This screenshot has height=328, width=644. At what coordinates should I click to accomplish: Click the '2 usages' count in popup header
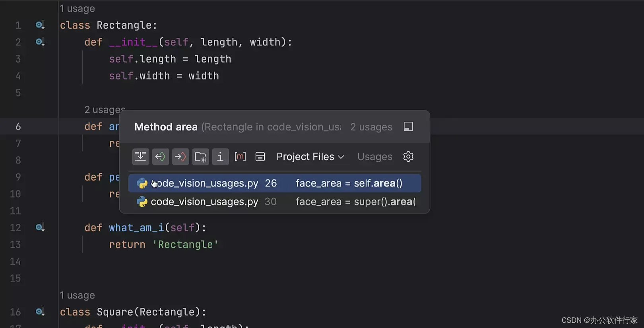(371, 127)
